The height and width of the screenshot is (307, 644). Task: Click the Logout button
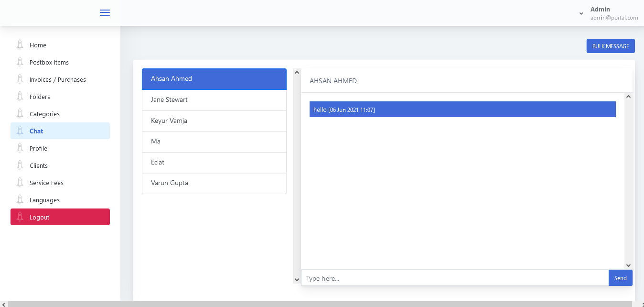[x=60, y=217]
